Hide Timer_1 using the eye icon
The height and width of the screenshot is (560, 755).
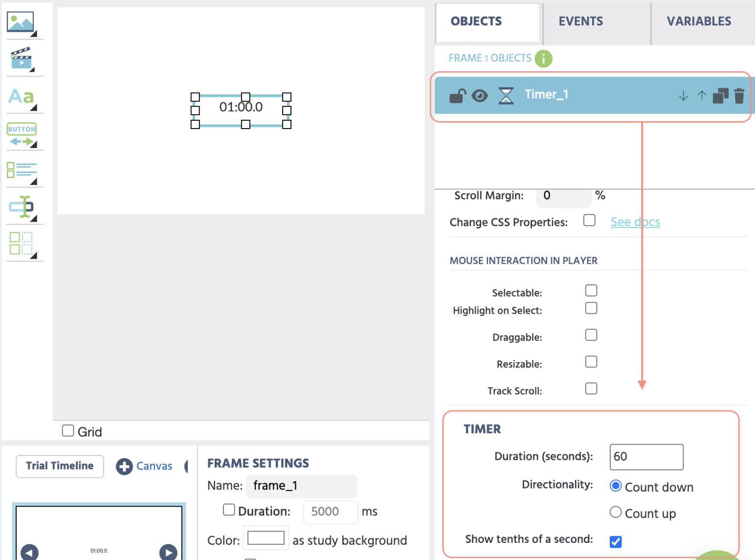click(x=480, y=96)
